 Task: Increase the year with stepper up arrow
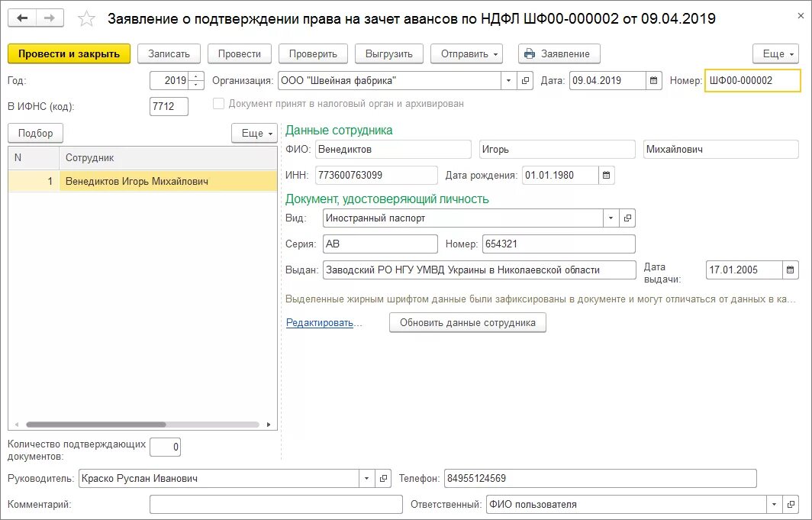[x=195, y=76]
